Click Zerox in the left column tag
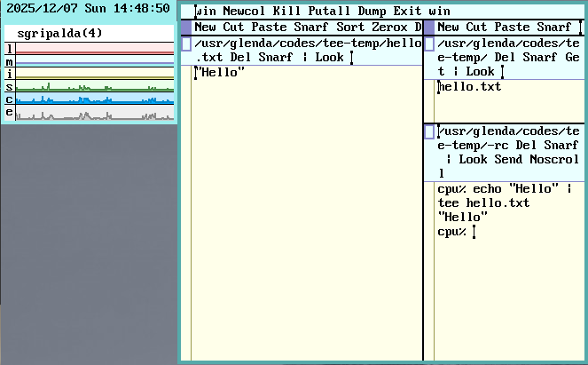The width and height of the screenshot is (588, 365). coord(389,27)
